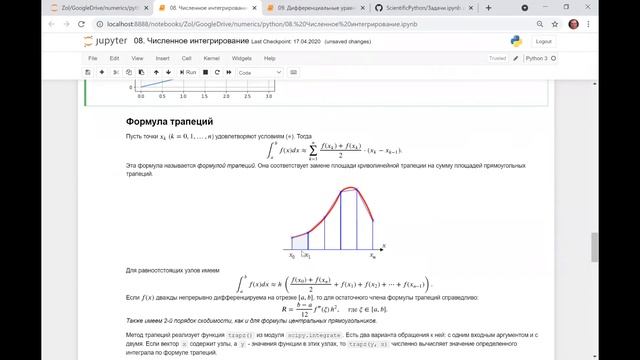Image resolution: width=640 pixels, height=360 pixels.
Task: Go forward with browser forward arrow
Action: click(67, 24)
